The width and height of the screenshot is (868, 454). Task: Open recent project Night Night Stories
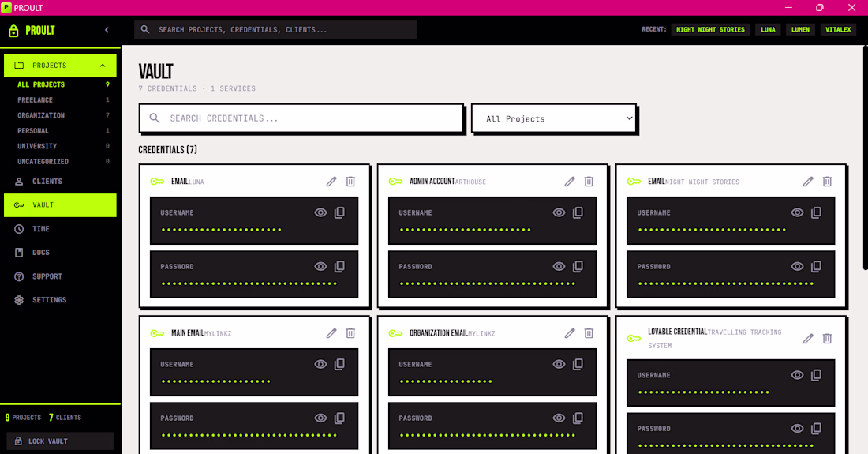pyautogui.click(x=710, y=30)
